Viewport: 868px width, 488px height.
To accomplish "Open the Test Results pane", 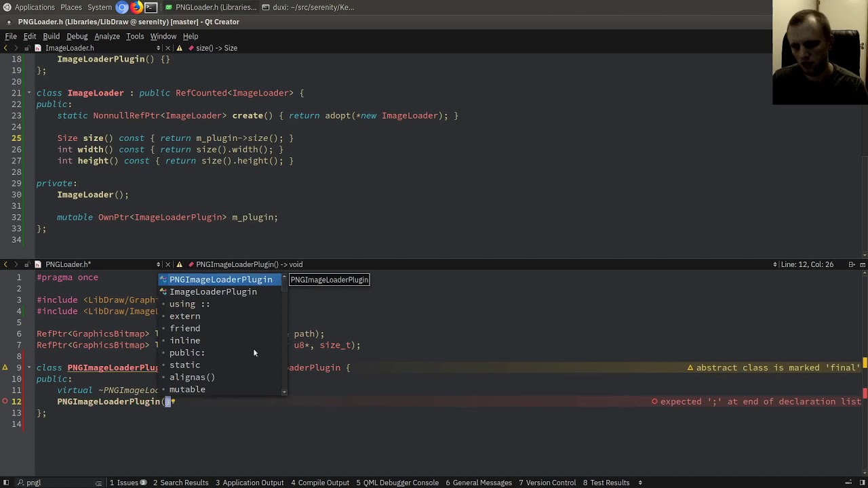I will click(606, 483).
